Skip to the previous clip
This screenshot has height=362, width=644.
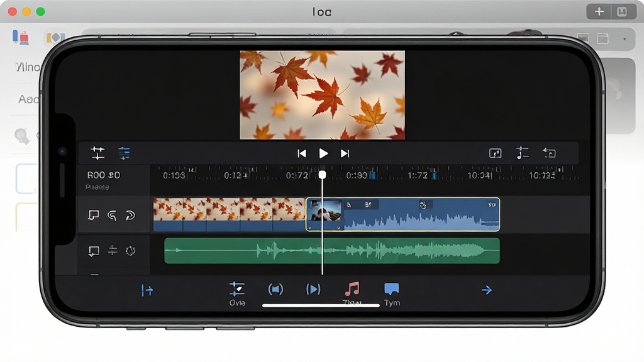pos(302,153)
